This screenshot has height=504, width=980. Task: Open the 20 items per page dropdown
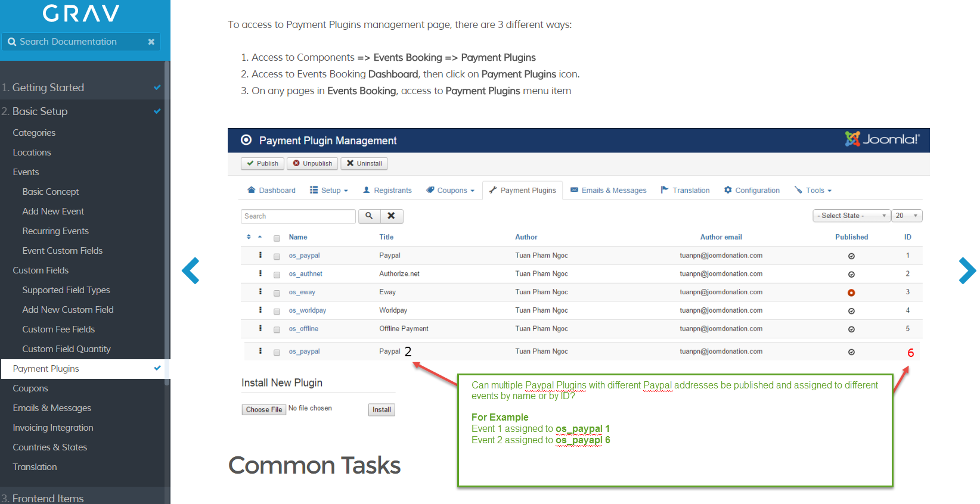click(x=907, y=216)
